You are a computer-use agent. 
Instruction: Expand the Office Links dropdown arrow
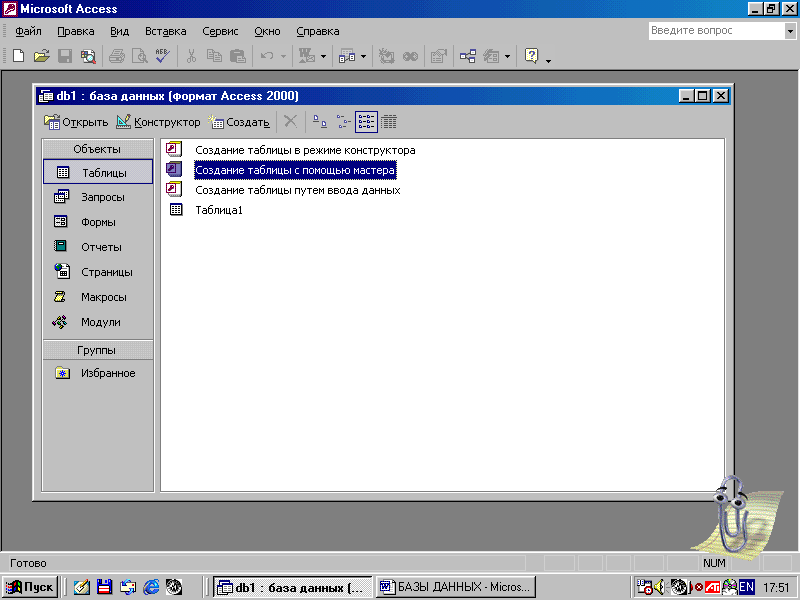[x=323, y=56]
